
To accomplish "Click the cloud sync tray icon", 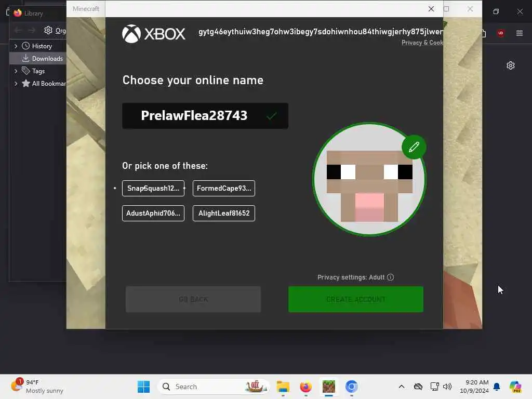I will 418,387.
